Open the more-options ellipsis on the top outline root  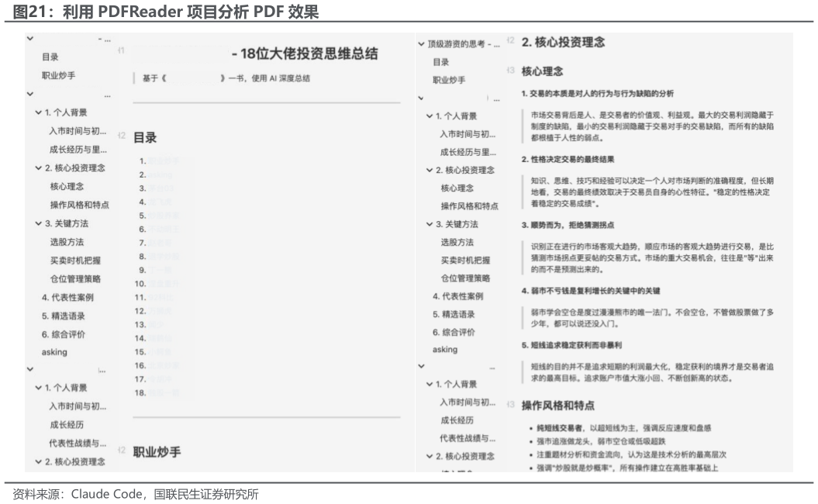point(109,40)
